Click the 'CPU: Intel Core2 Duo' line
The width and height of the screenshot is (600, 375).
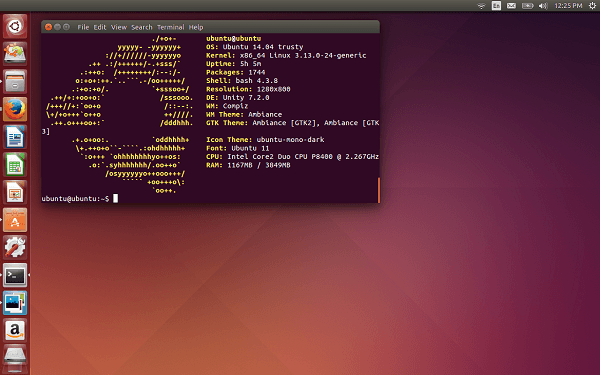tap(292, 157)
